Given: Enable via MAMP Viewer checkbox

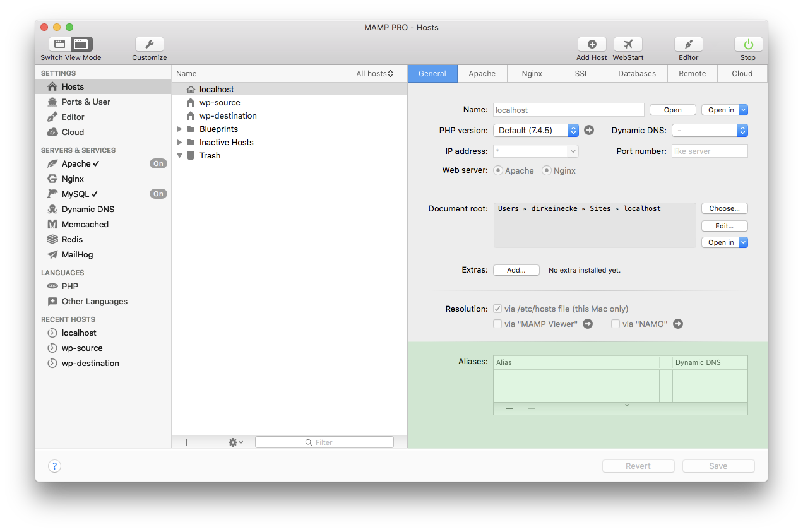Looking at the screenshot, I should coord(497,324).
